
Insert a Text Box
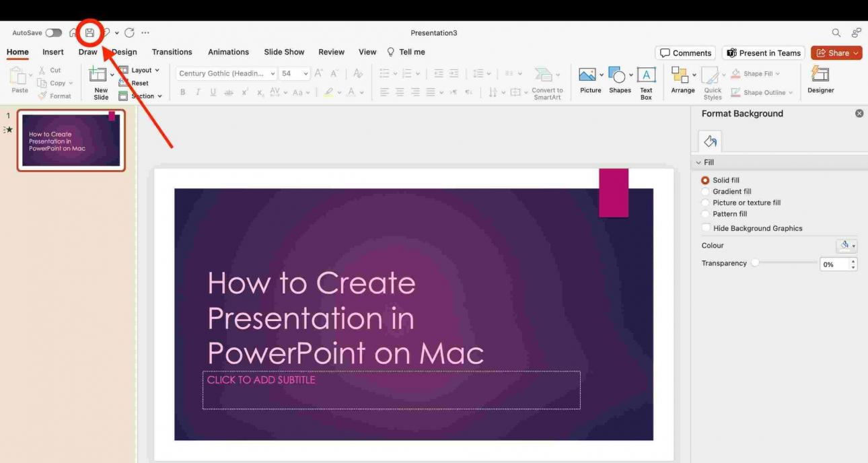point(645,79)
